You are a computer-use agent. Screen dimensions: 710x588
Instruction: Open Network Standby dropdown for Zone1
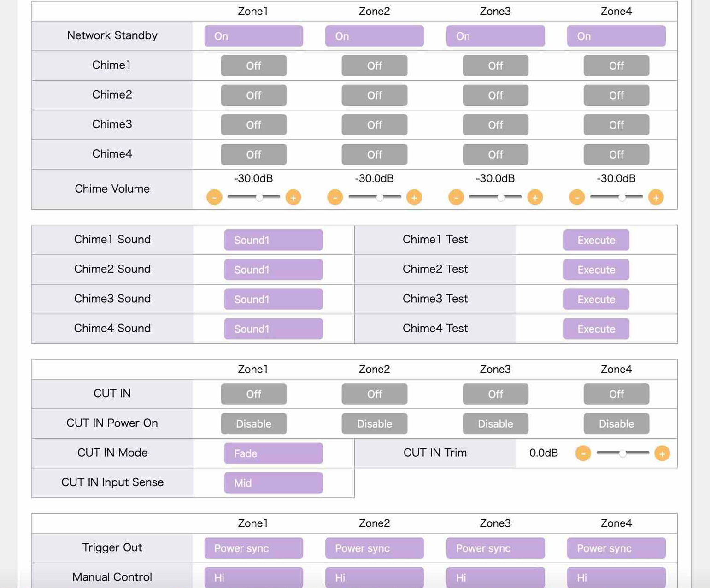[253, 36]
